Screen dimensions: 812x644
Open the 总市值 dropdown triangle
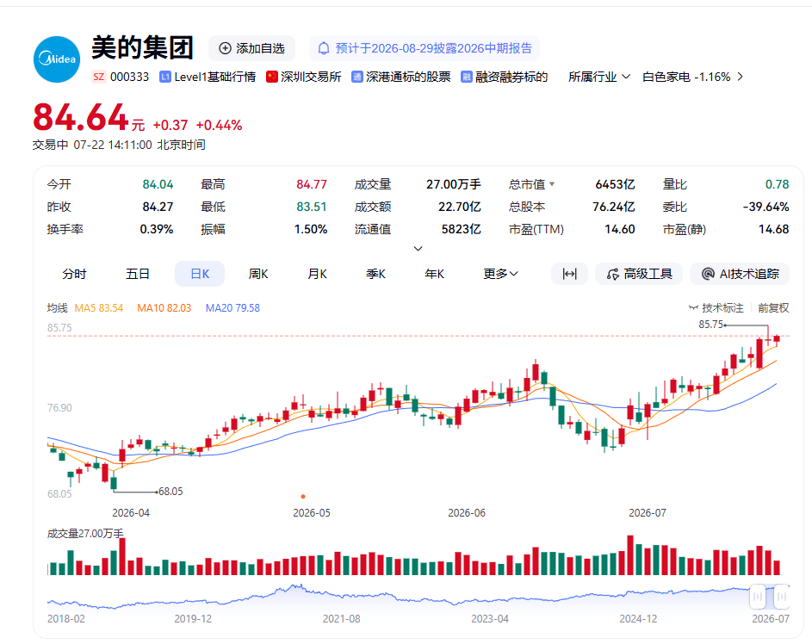coord(552,183)
